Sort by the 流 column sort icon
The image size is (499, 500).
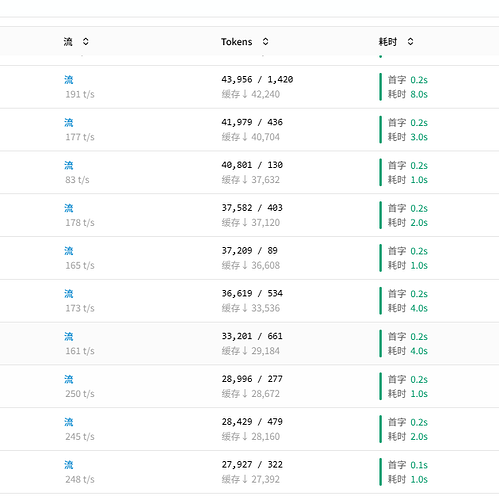pos(86,42)
